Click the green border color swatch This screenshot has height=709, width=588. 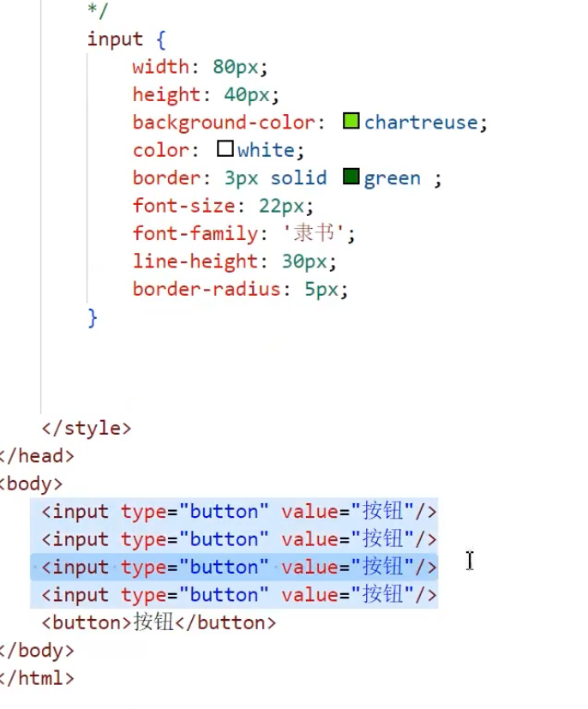tap(351, 177)
